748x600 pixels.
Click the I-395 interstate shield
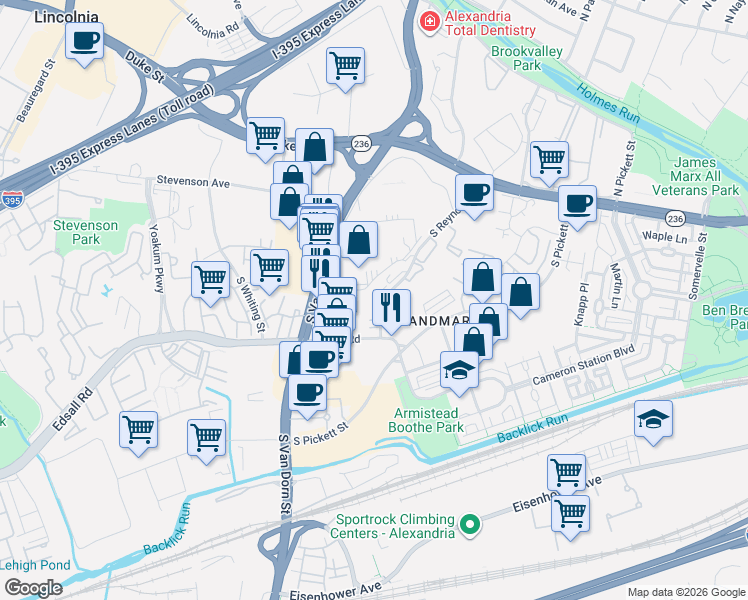point(12,200)
